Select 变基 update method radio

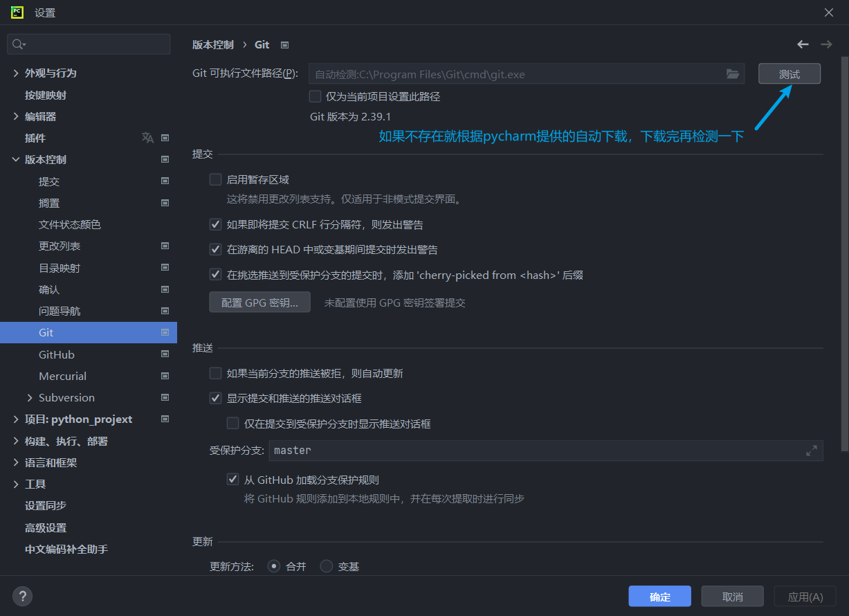327,566
